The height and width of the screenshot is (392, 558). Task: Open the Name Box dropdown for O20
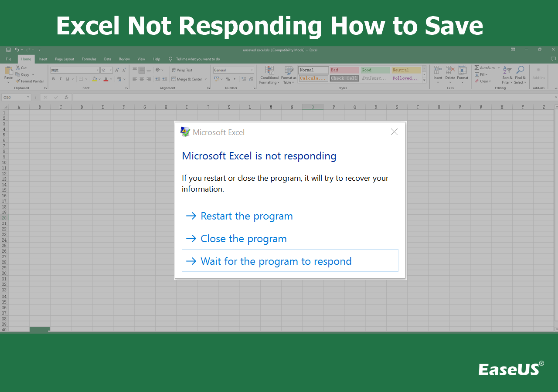28,97
